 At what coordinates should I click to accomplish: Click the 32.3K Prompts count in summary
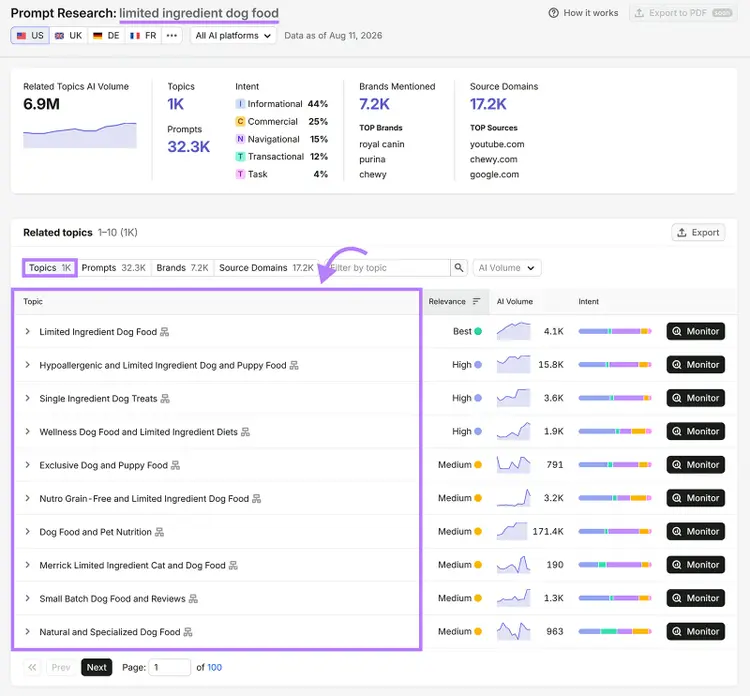188,146
